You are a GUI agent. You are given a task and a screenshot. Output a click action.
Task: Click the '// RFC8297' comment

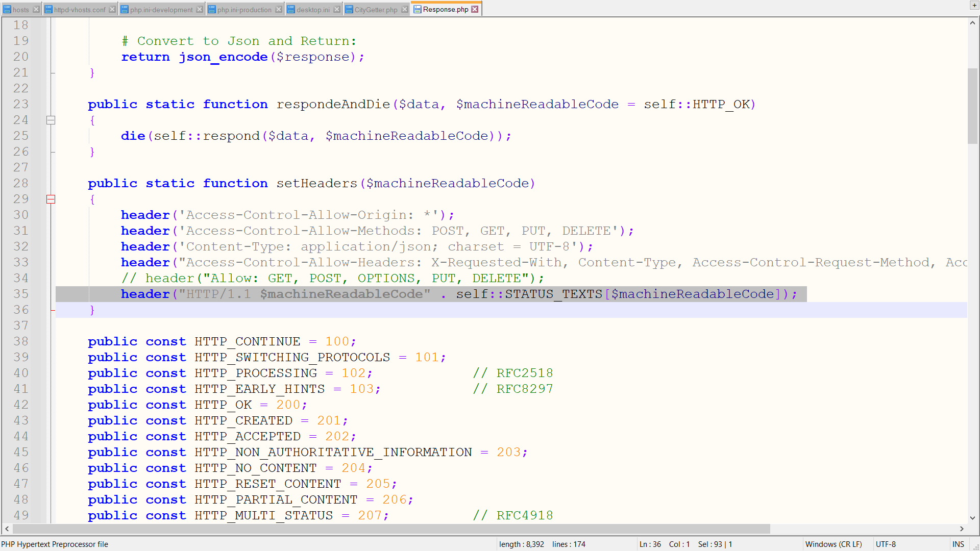pyautogui.click(x=513, y=389)
